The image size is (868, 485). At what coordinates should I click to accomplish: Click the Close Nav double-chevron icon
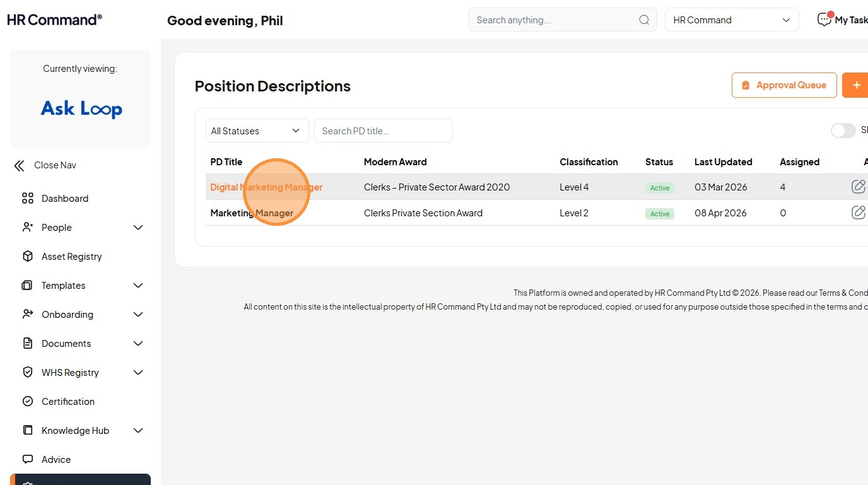point(20,166)
